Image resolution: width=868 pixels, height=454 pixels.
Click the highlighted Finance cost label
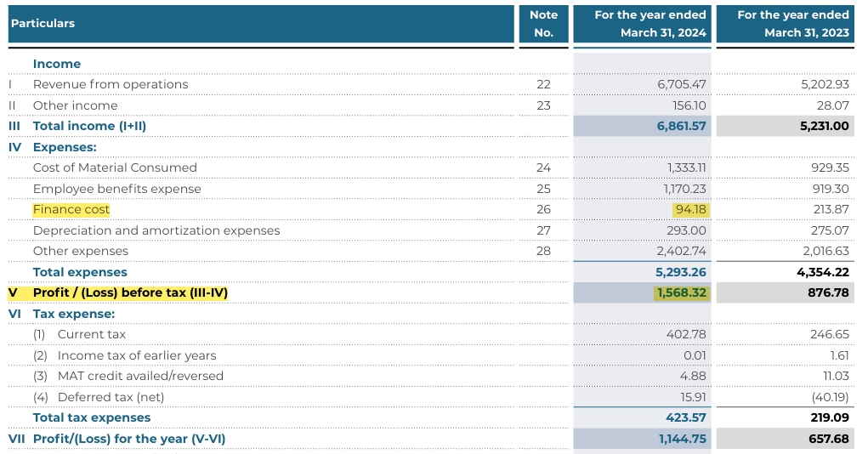[71, 209]
